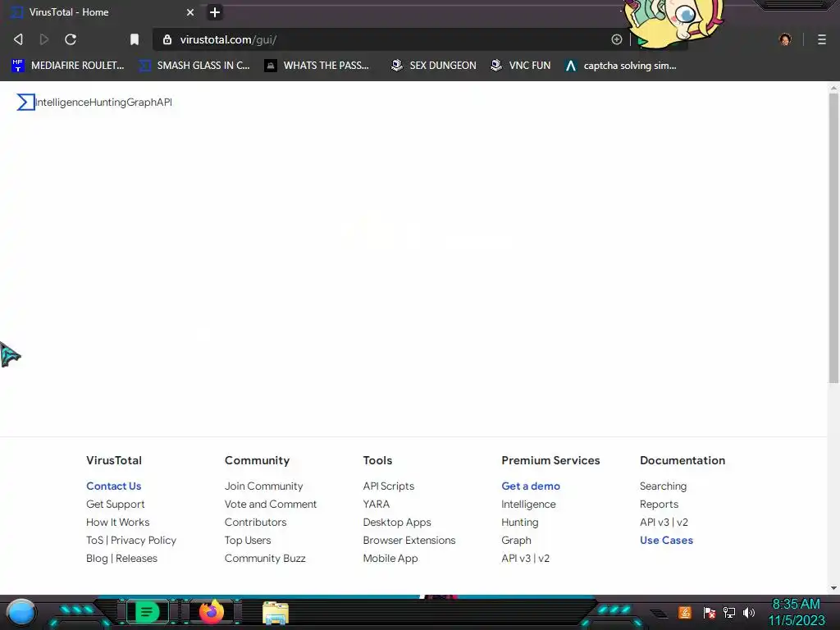Open the captcha solving sim... bookmark
This screenshot has height=630, width=840.
pyautogui.click(x=621, y=66)
